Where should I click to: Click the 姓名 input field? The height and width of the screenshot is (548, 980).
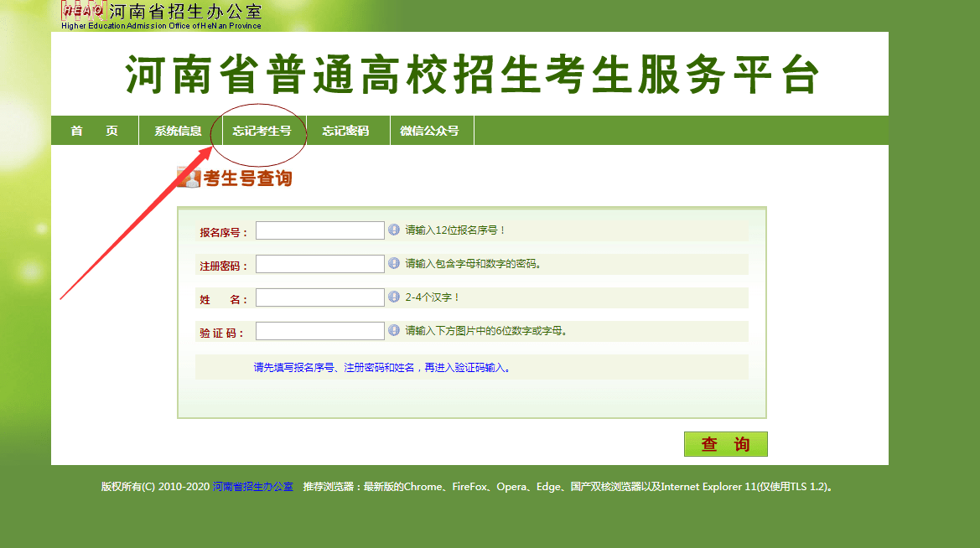click(320, 297)
